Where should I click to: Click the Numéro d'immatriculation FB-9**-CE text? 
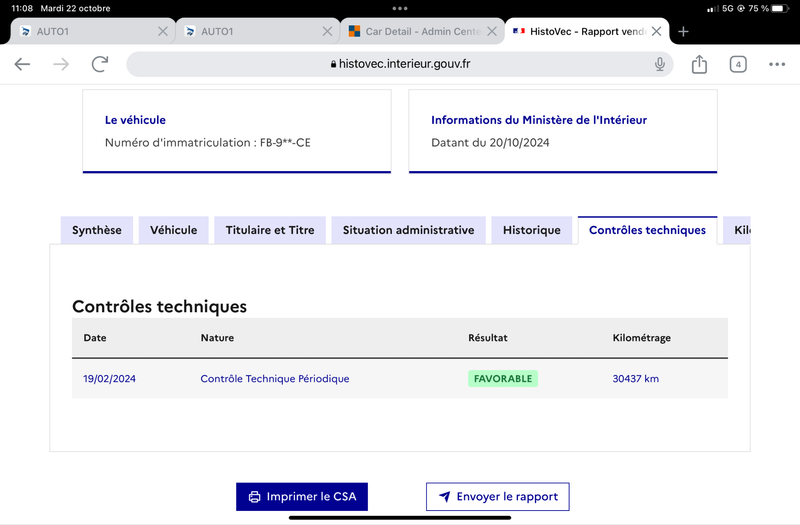coord(208,142)
